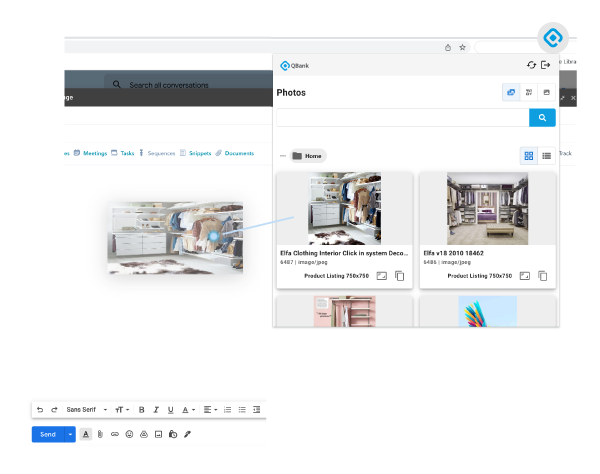Expand the breadcrumb ellipsis before Home
The height and width of the screenshot is (474, 600).
[x=283, y=156]
